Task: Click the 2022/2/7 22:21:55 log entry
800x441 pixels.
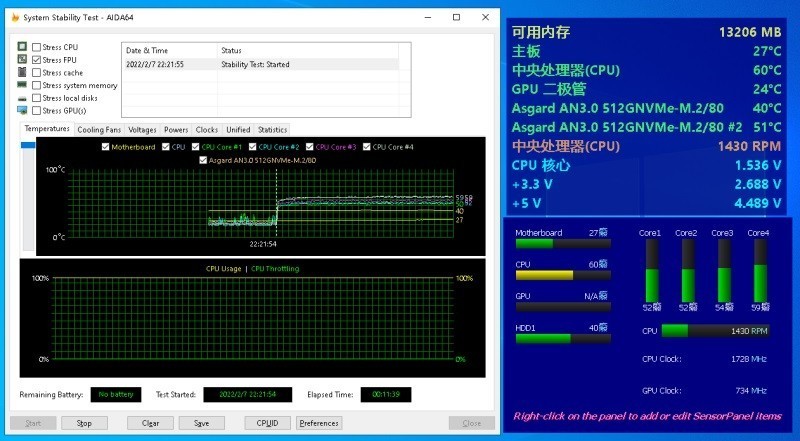Action: (x=155, y=64)
